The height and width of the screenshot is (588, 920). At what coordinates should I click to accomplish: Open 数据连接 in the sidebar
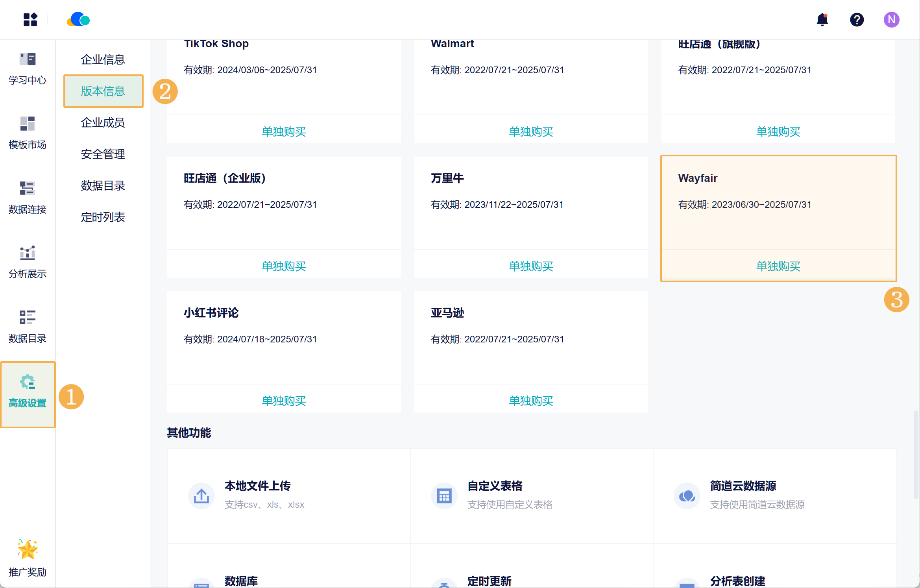pyautogui.click(x=28, y=198)
